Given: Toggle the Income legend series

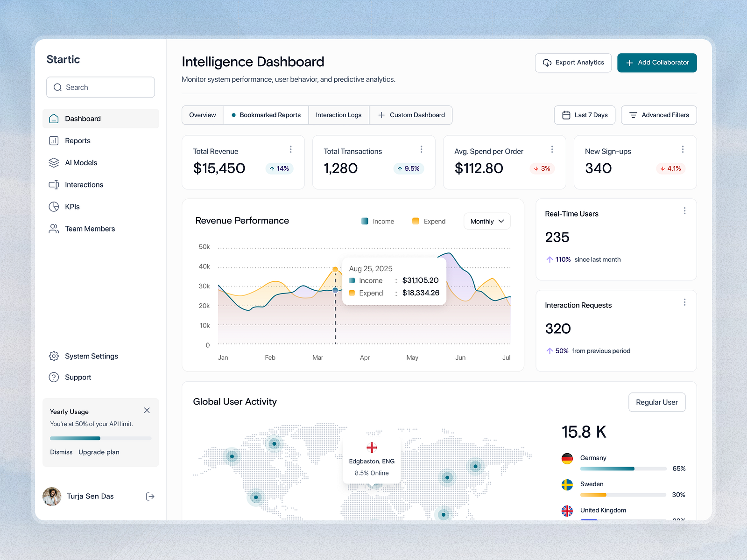Looking at the screenshot, I should coord(378,221).
